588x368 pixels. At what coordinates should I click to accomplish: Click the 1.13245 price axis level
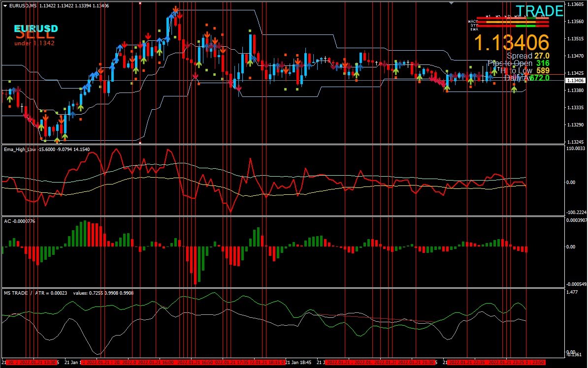(x=575, y=142)
